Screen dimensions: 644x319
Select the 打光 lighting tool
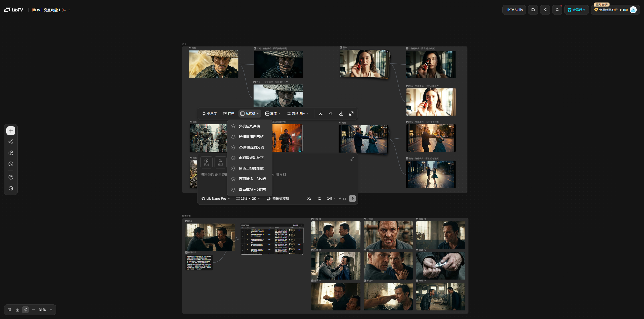[x=228, y=114]
